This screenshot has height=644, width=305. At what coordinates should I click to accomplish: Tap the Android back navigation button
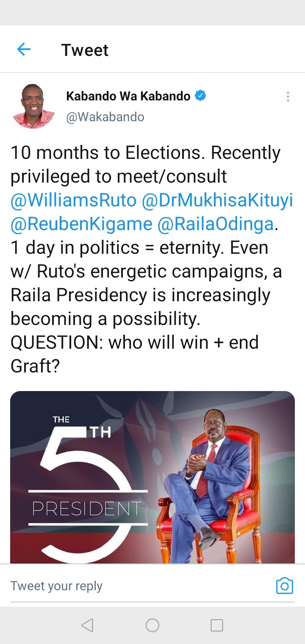click(87, 625)
